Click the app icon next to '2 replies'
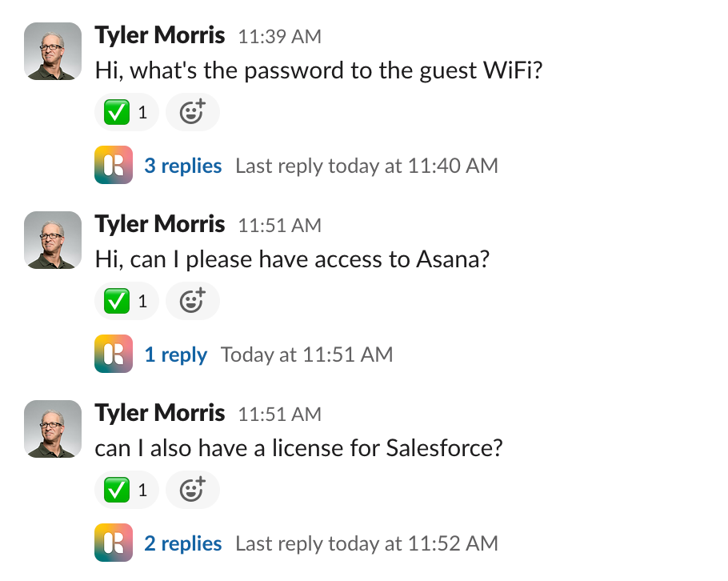The width and height of the screenshot is (728, 581). point(113,543)
